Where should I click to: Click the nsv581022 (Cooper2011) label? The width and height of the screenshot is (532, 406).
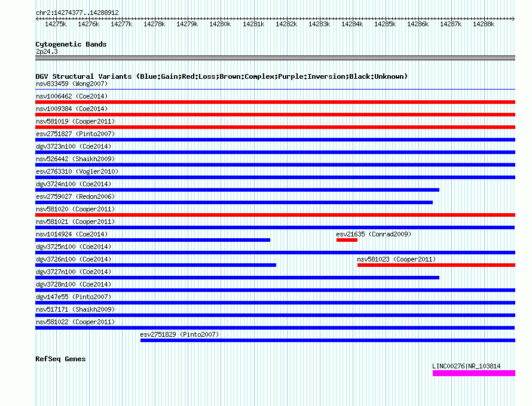(x=75, y=322)
